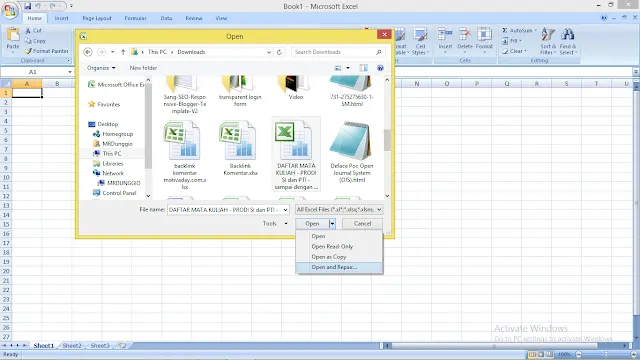
Task: Click the help icon in Open dialog
Action: (380, 68)
